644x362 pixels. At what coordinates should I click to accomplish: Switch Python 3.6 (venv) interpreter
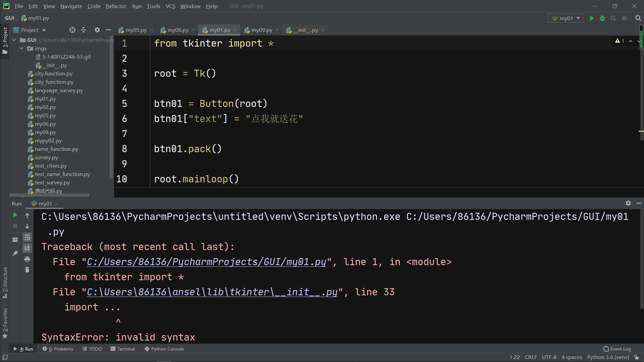coord(608,357)
